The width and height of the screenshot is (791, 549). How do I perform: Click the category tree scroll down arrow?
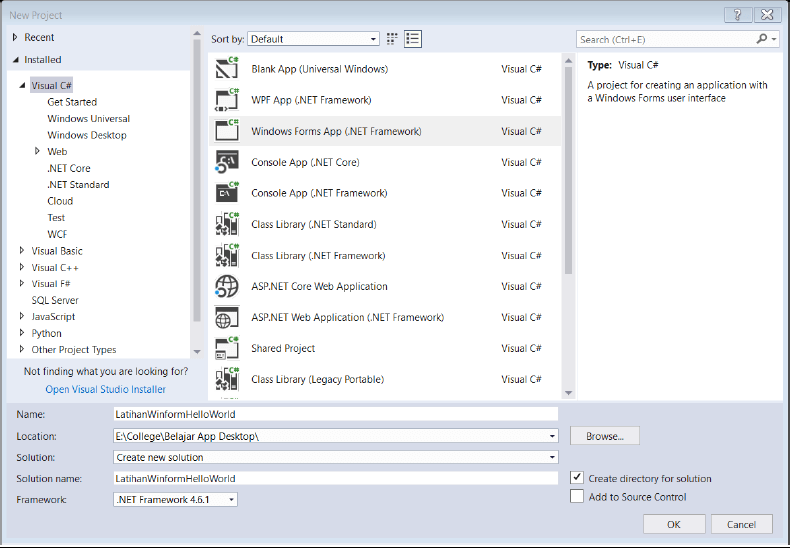click(x=197, y=352)
